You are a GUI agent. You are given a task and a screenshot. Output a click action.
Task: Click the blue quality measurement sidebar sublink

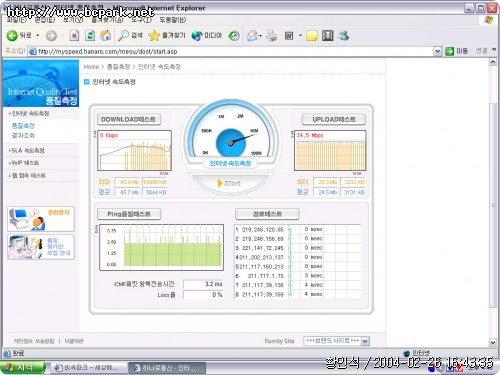point(23,126)
